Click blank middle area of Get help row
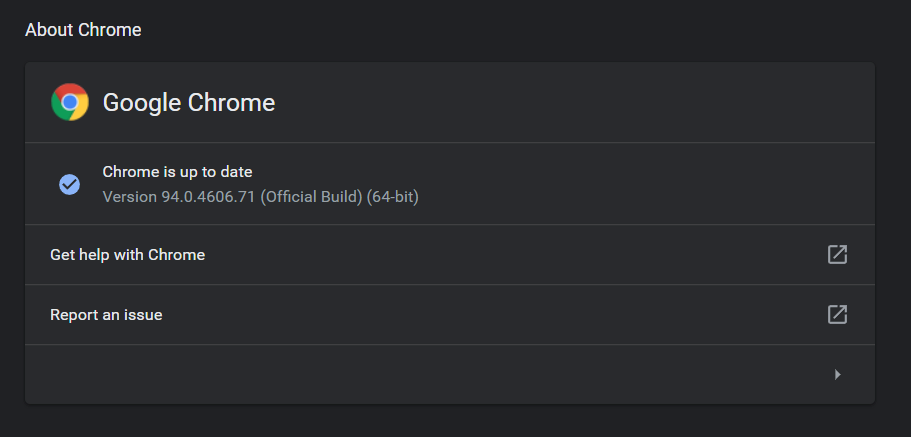 click(x=500, y=255)
